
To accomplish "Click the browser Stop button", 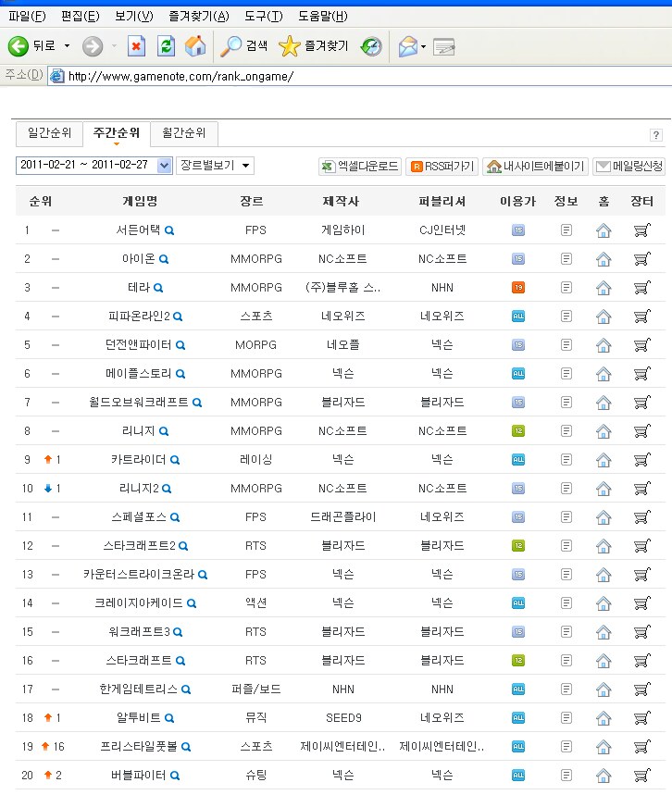I will 136,46.
